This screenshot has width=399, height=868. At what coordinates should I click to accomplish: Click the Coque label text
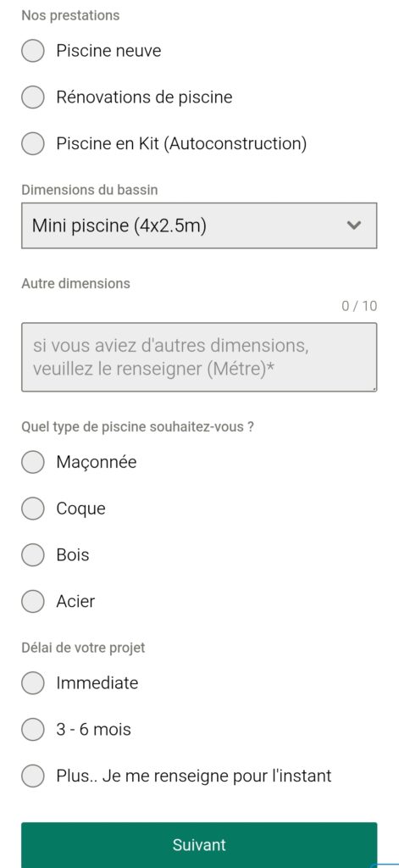pyautogui.click(x=80, y=509)
